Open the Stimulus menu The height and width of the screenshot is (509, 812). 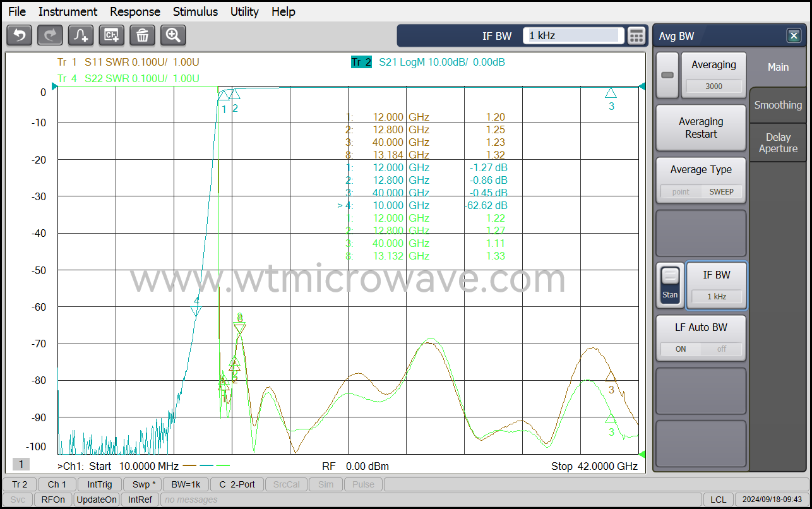click(195, 11)
